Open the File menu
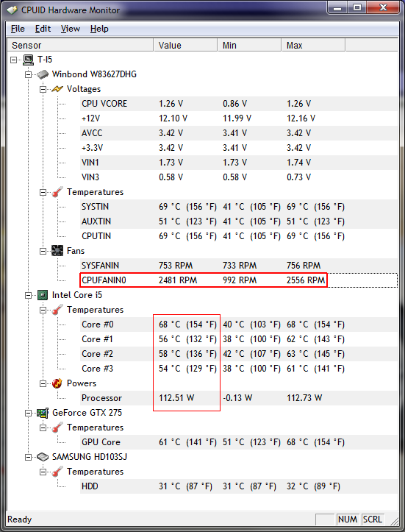Viewport: 405px width, 532px height. click(18, 29)
